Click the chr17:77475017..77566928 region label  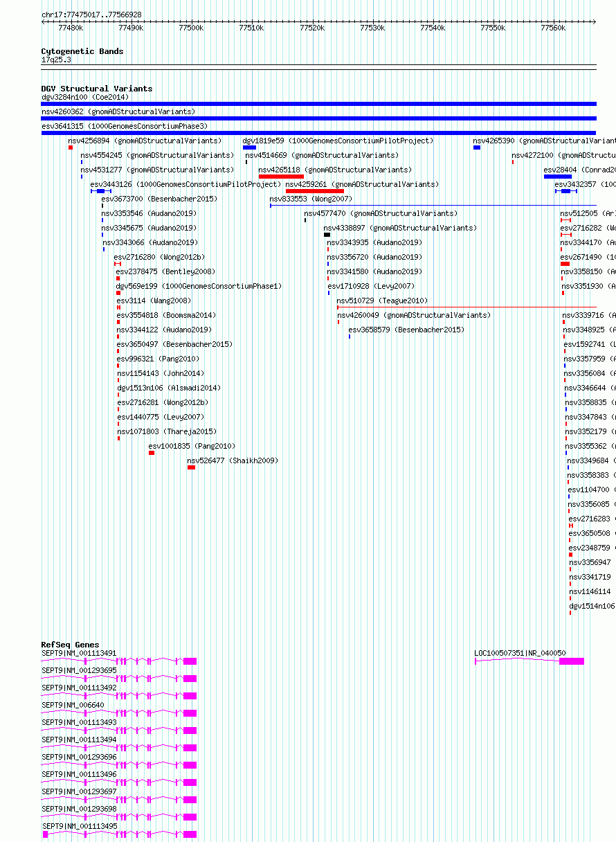point(91,15)
